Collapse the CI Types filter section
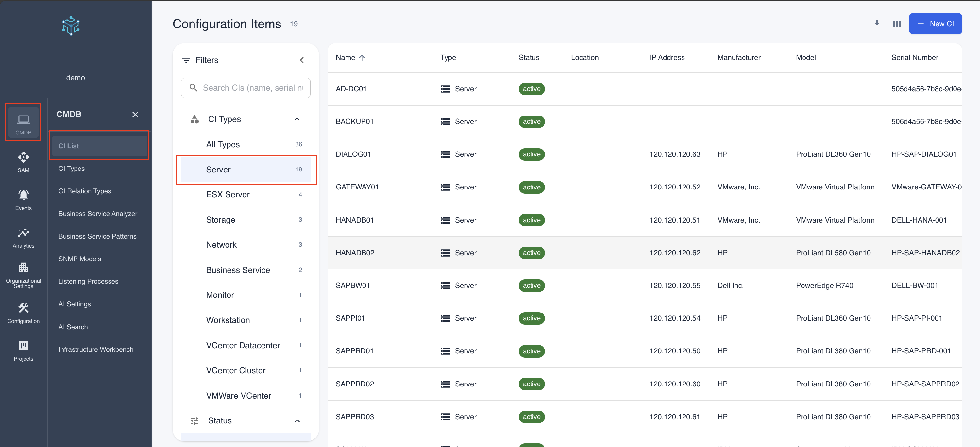This screenshot has width=980, height=447. click(x=297, y=119)
